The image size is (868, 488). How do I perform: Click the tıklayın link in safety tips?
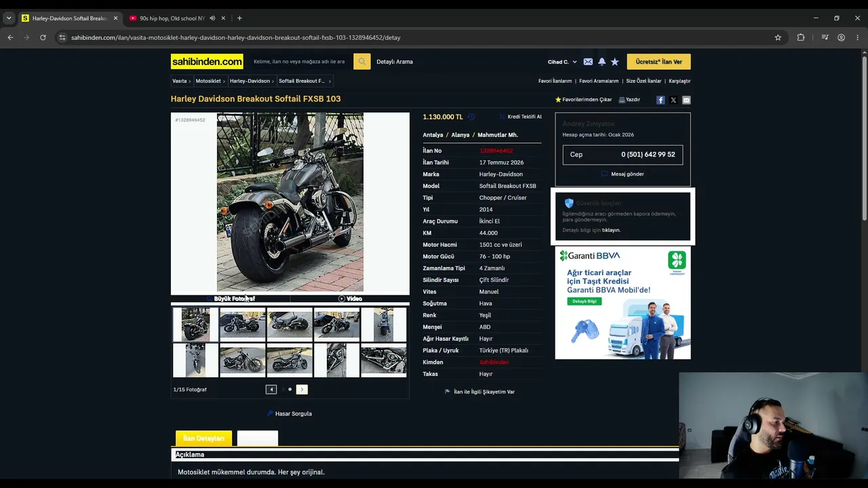pyautogui.click(x=611, y=230)
